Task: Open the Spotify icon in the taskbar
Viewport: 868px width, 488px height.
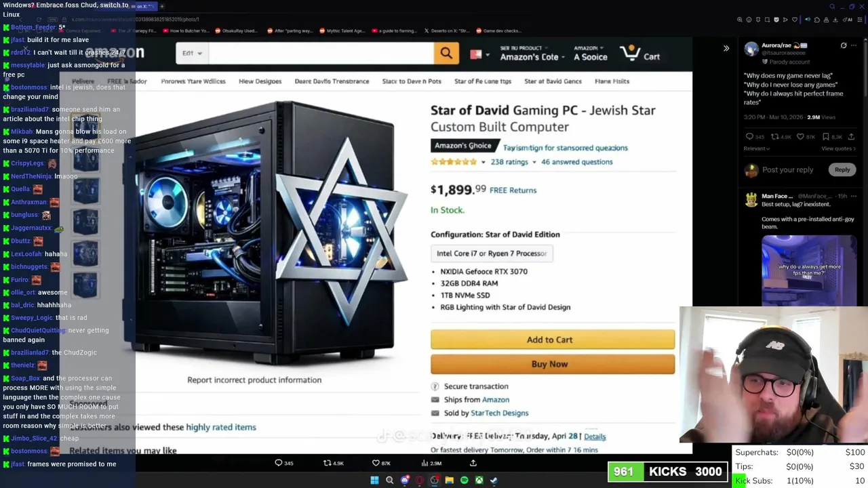Action: pyautogui.click(x=465, y=481)
